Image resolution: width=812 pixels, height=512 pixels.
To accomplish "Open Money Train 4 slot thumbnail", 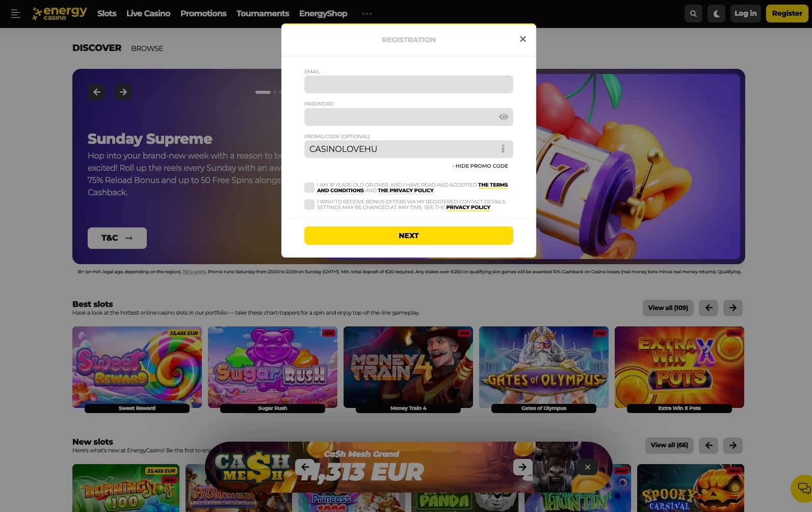I will (408, 368).
